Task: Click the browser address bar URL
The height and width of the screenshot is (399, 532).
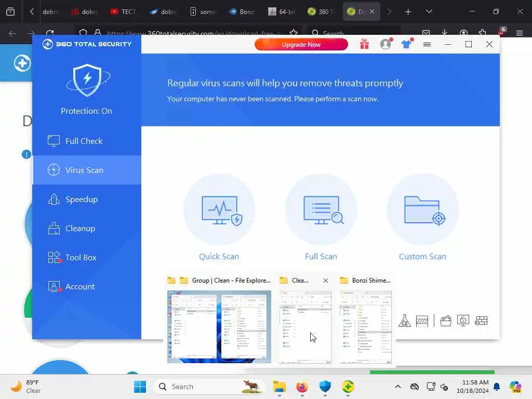Action: click(194, 33)
